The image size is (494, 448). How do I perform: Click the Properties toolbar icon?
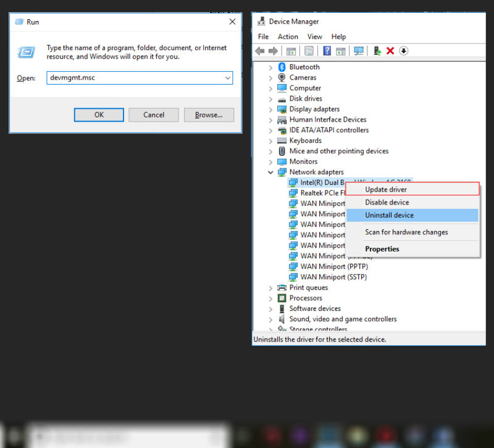pyautogui.click(x=309, y=51)
